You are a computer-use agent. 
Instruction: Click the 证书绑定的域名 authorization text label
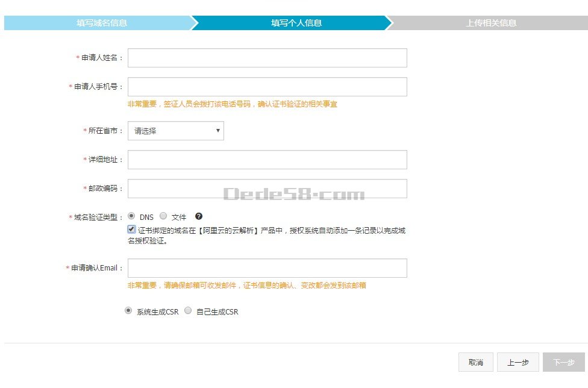pos(271,230)
